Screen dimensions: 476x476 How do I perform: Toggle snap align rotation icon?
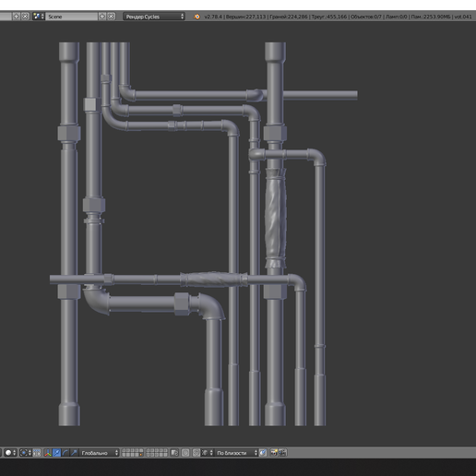(x=263, y=453)
